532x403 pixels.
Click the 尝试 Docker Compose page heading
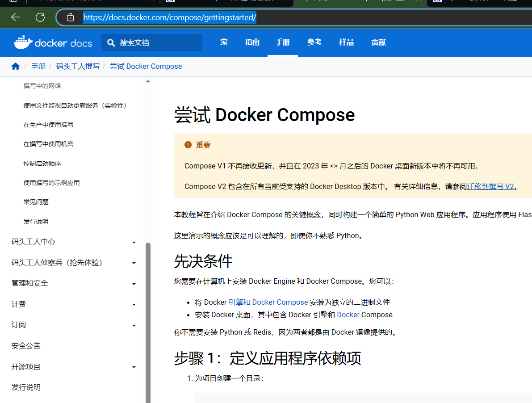264,115
